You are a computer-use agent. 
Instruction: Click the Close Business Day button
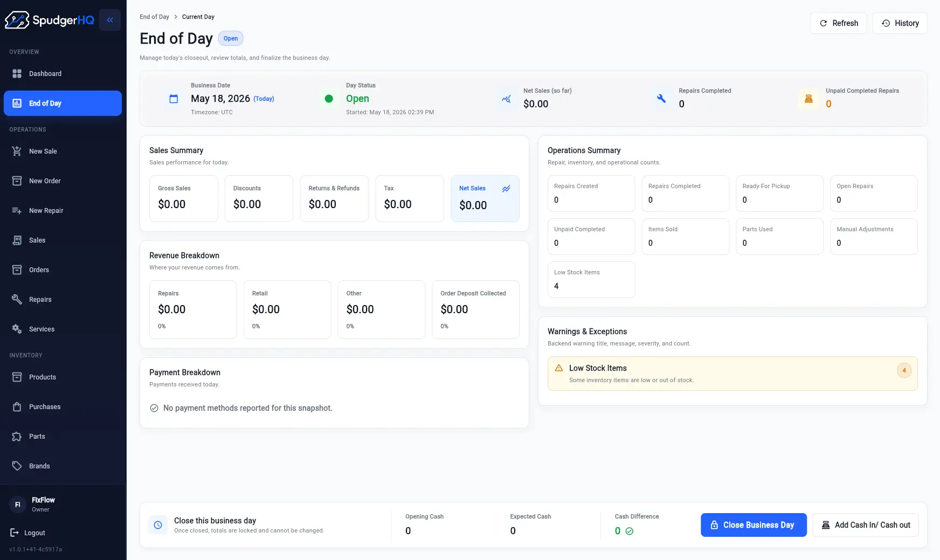click(754, 525)
